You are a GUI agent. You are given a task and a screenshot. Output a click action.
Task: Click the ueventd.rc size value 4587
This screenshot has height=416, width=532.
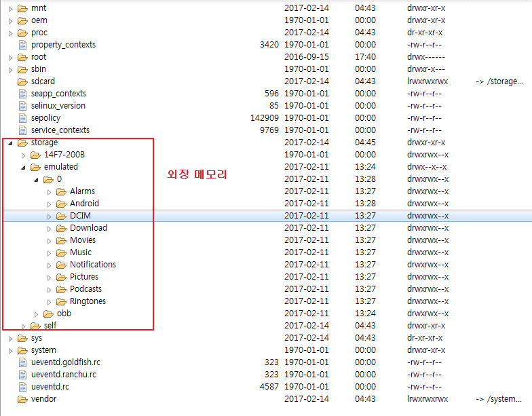(269, 387)
